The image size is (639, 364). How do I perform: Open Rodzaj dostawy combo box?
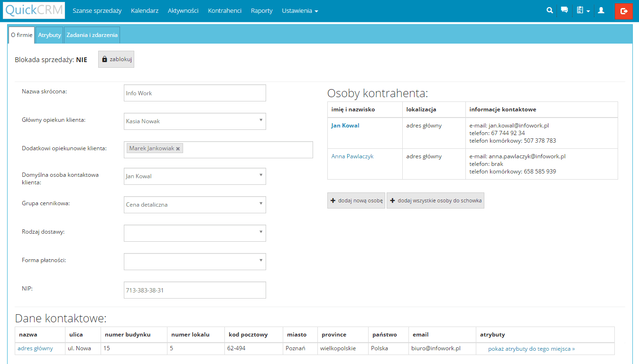pos(194,233)
